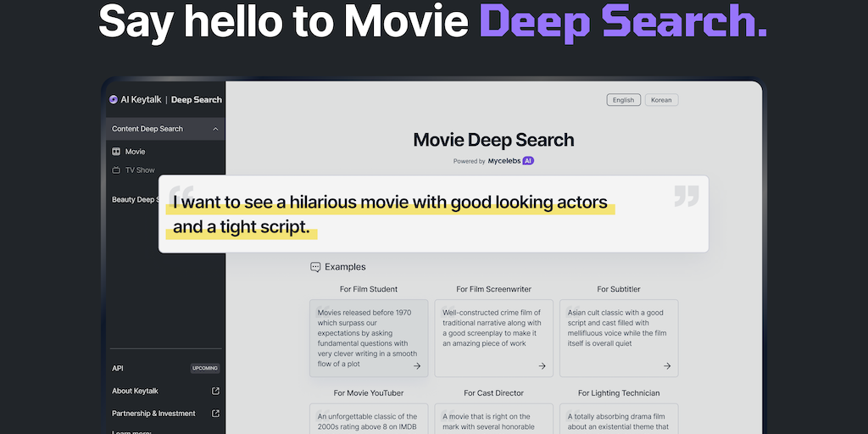The width and height of the screenshot is (868, 434).
Task: Click the arrow on Subtitler example card
Action: (667, 366)
